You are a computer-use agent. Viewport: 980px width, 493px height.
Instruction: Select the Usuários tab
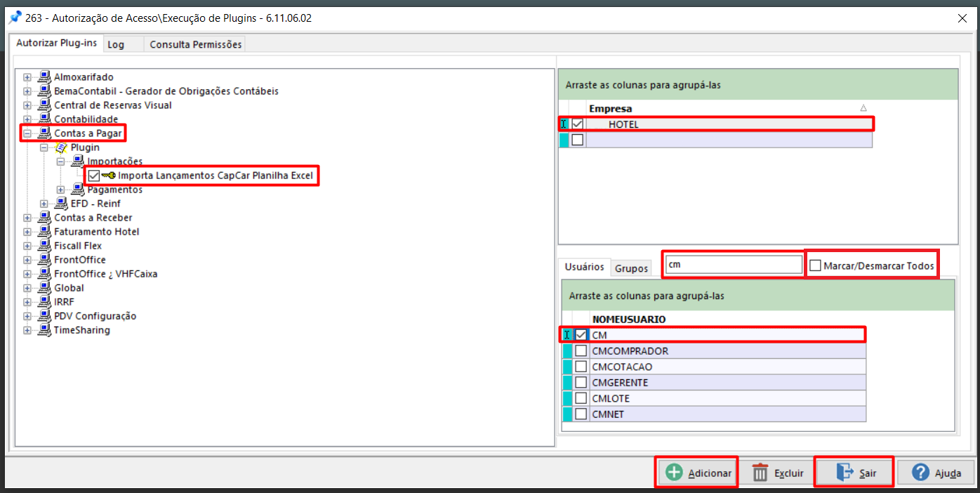585,267
